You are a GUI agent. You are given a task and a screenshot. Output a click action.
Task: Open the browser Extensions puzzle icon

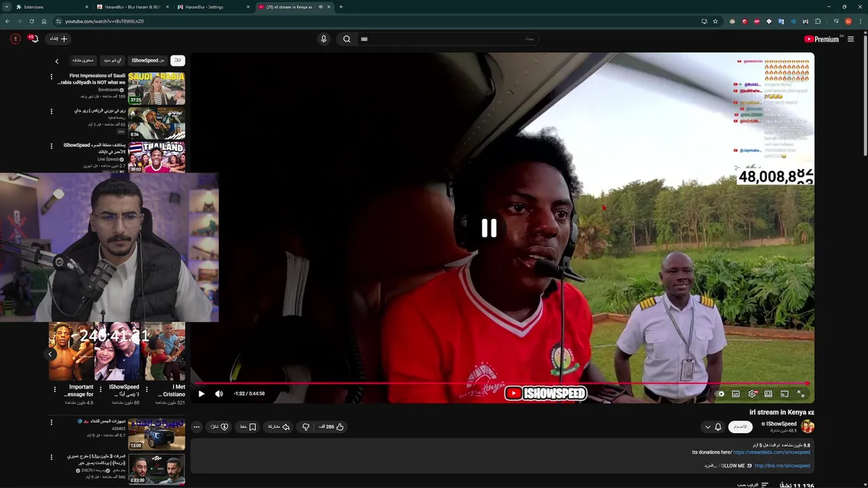(x=818, y=21)
